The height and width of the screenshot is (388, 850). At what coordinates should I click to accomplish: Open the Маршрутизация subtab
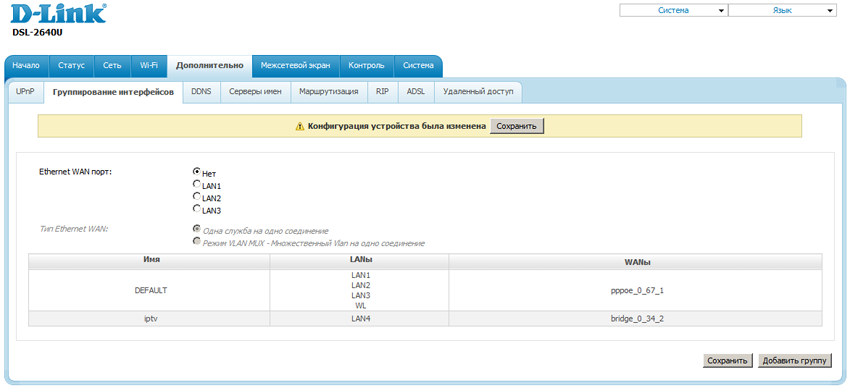[329, 92]
